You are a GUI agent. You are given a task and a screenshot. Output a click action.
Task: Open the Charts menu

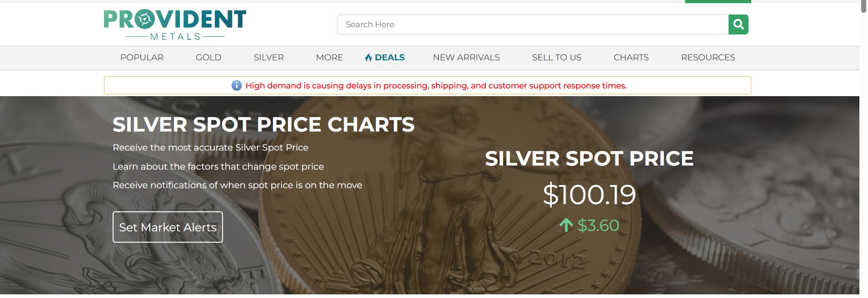tap(631, 58)
